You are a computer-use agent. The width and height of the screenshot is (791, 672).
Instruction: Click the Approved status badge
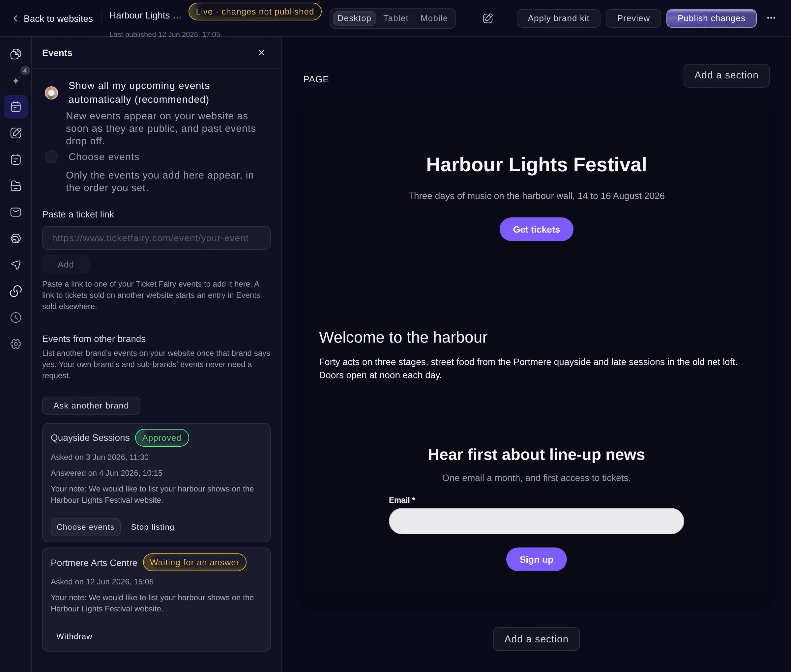[x=161, y=438]
